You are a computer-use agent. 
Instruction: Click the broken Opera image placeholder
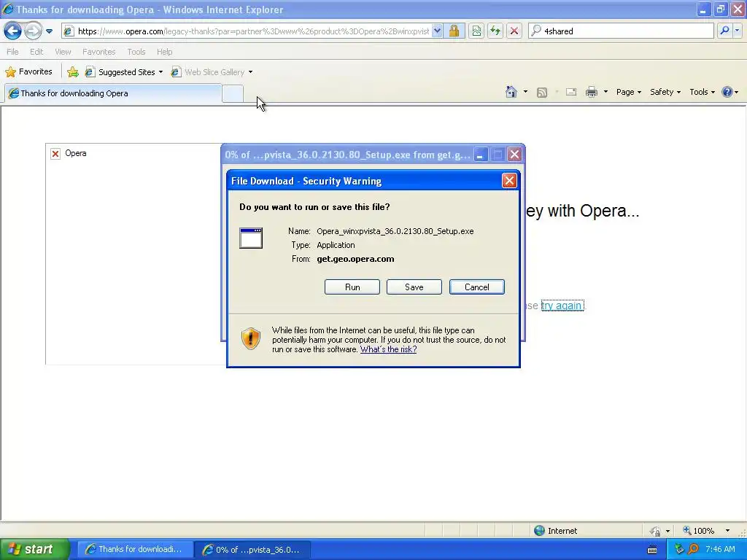coord(55,154)
